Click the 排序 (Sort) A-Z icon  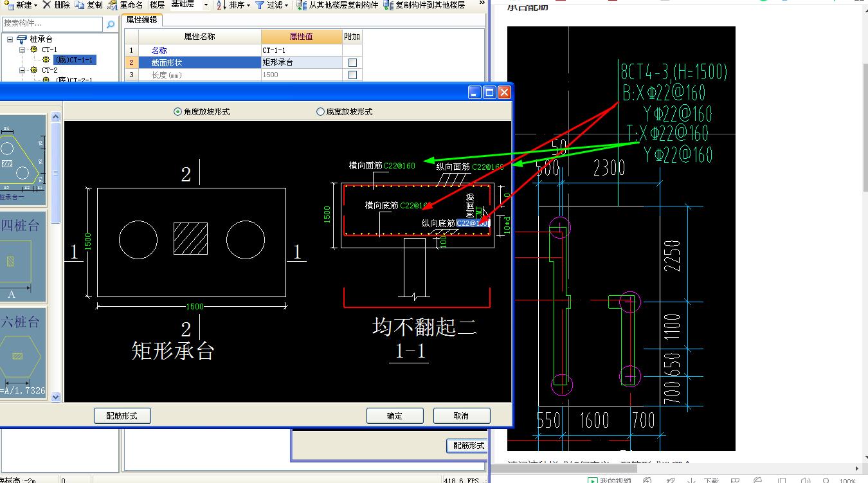pos(221,5)
